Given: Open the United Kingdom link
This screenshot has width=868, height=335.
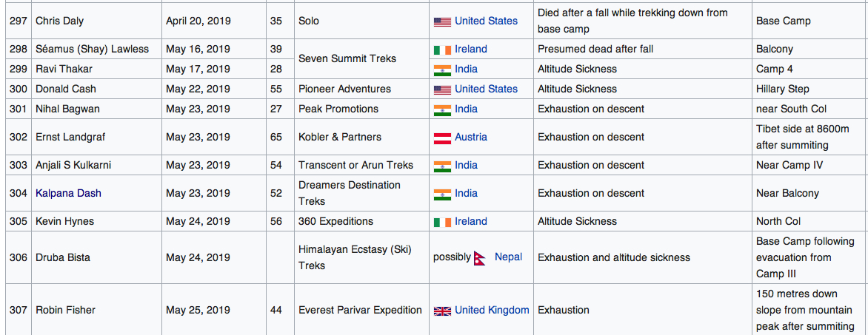Looking at the screenshot, I should click(x=492, y=310).
